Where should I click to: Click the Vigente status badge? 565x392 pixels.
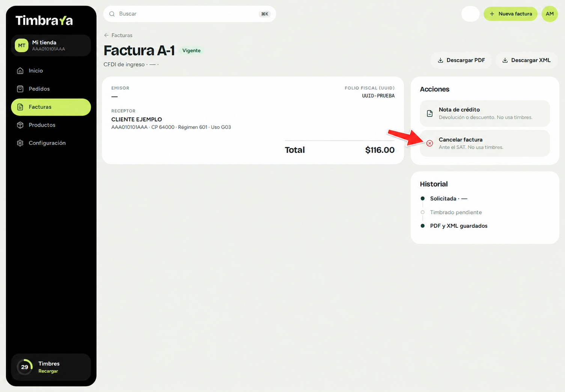coord(191,51)
